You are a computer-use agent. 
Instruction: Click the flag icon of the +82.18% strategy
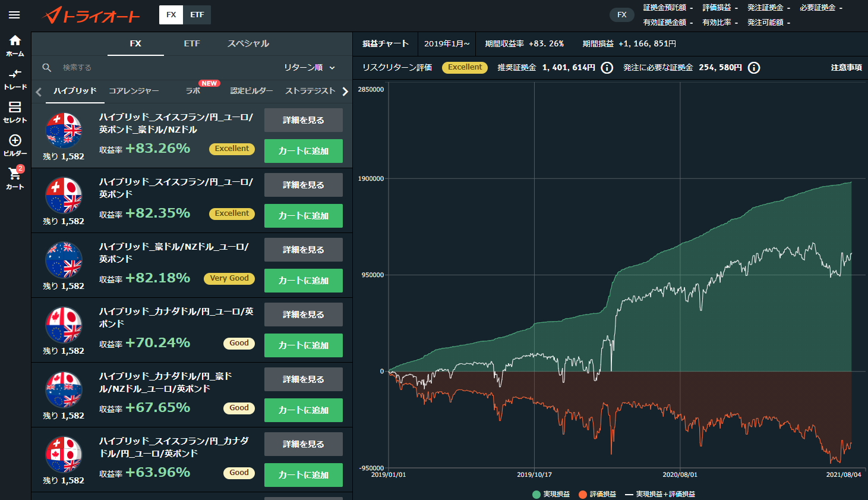64,260
